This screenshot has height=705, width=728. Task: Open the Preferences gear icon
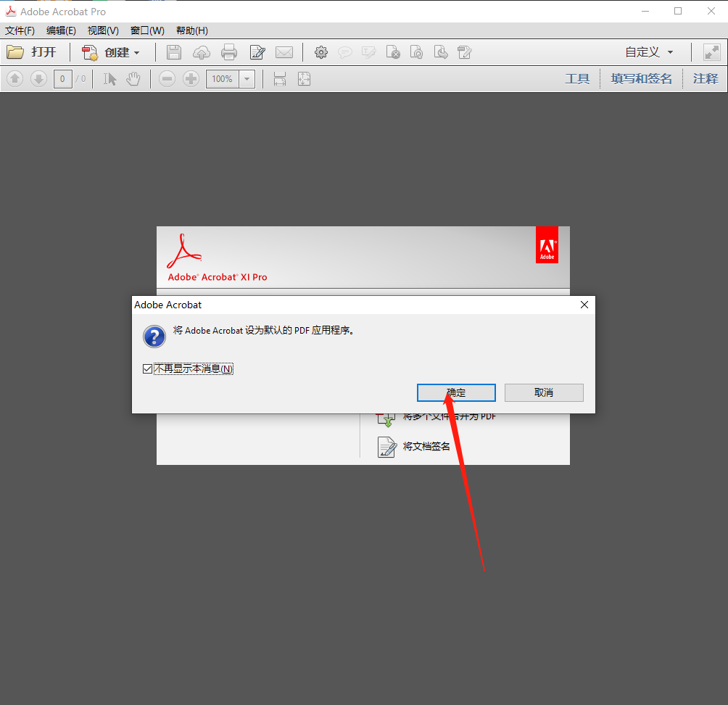coord(320,52)
